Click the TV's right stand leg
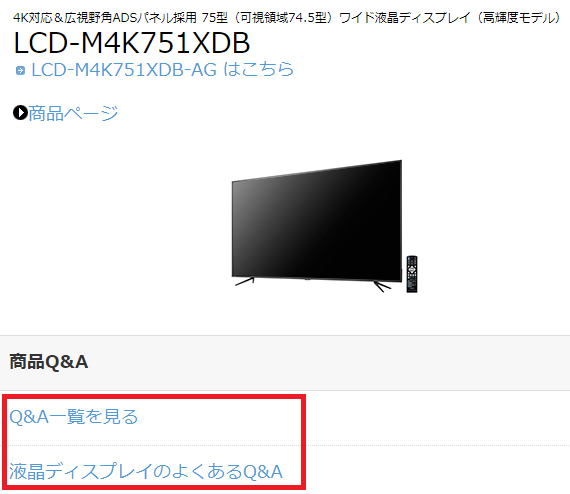The image size is (570, 494). (x=382, y=286)
